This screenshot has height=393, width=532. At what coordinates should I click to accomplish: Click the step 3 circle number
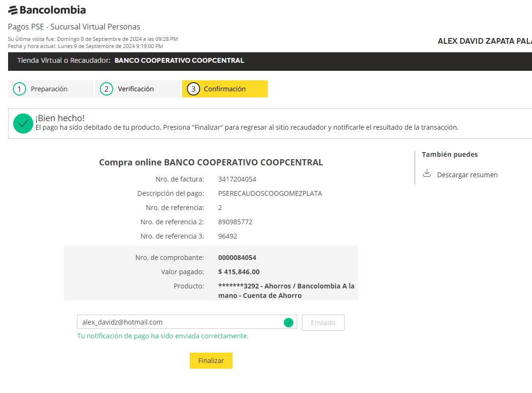[x=193, y=89]
